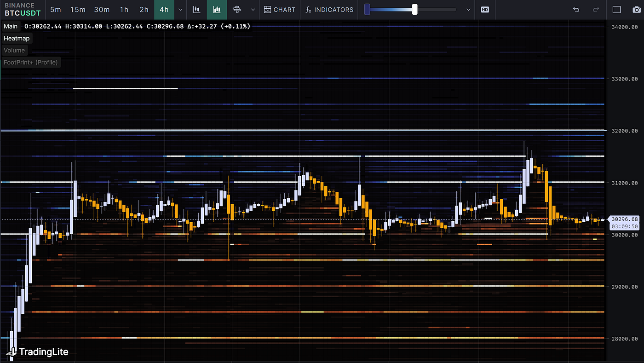Click the 29000.00 price axis label
Viewport: 644px width, 363px height.
pyautogui.click(x=625, y=287)
